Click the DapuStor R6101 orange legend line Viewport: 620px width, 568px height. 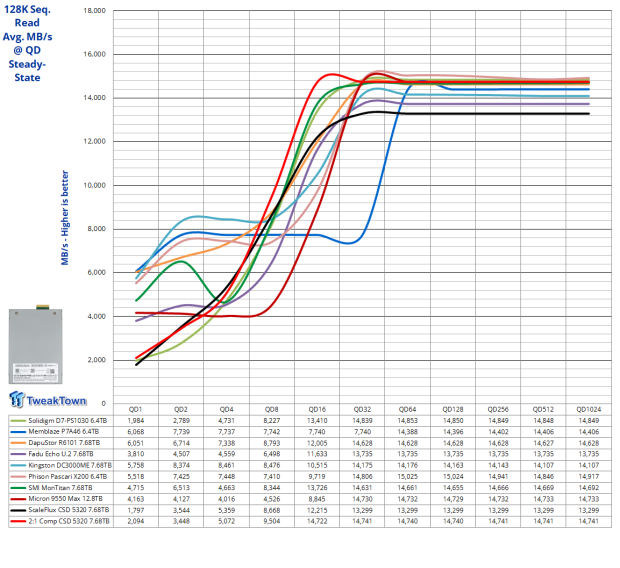tap(18, 443)
